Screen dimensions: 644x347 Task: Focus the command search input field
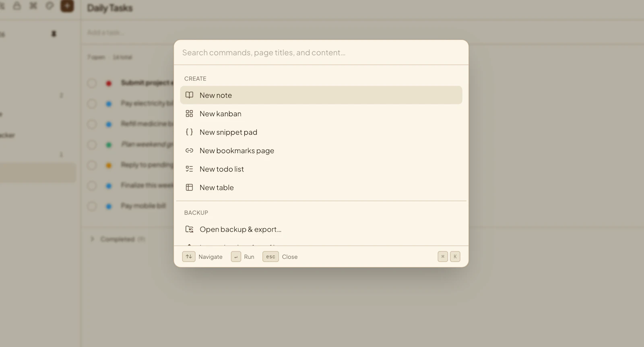[x=321, y=53]
